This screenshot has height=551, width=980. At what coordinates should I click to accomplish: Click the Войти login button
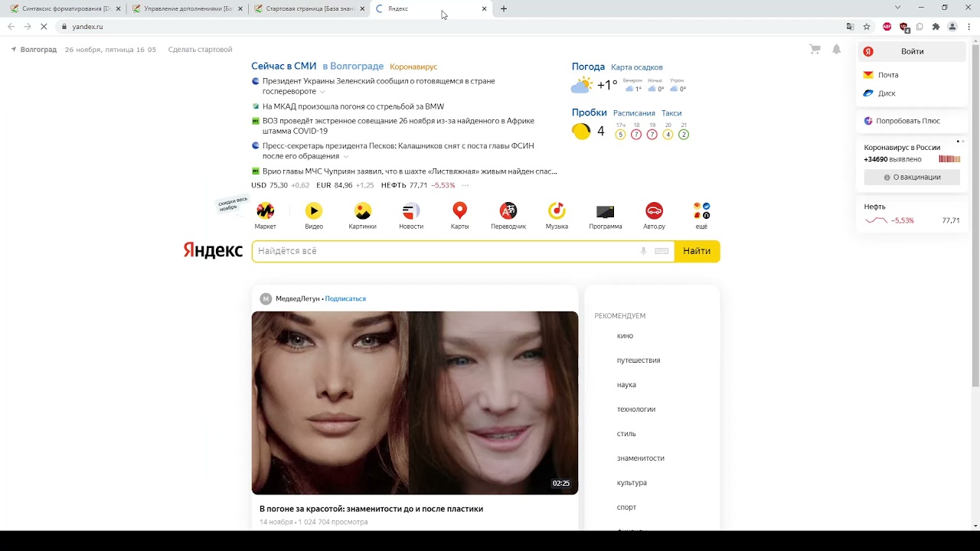(x=912, y=51)
